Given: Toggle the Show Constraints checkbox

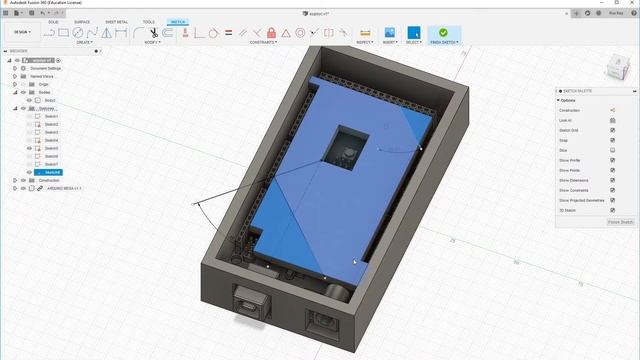Looking at the screenshot, I should click(612, 190).
